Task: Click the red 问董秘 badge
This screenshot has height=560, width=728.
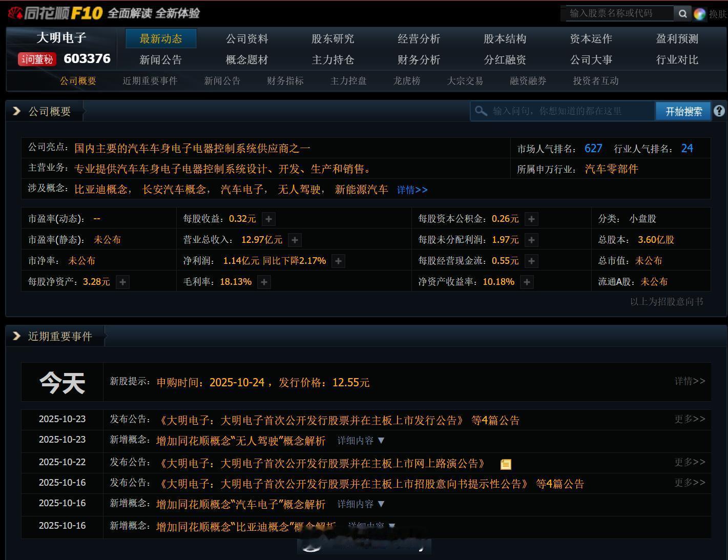Action: coord(37,59)
